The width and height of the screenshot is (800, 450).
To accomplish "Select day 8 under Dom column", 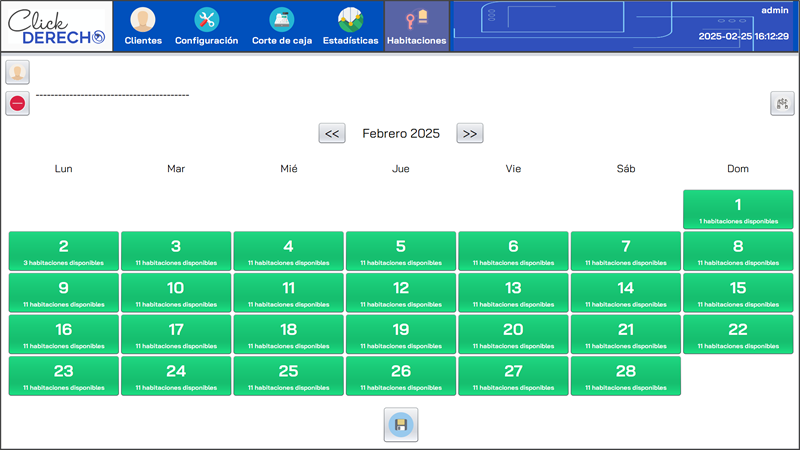I will pyautogui.click(x=738, y=251).
